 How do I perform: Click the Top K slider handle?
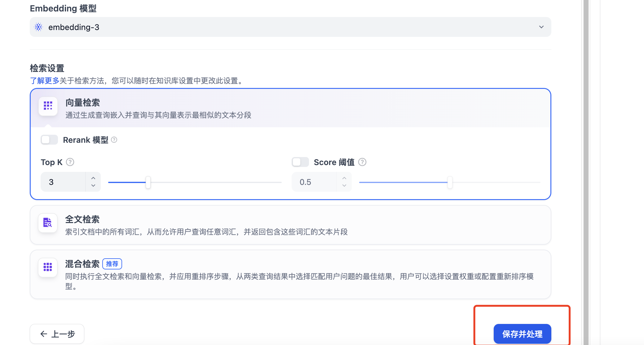click(x=148, y=182)
